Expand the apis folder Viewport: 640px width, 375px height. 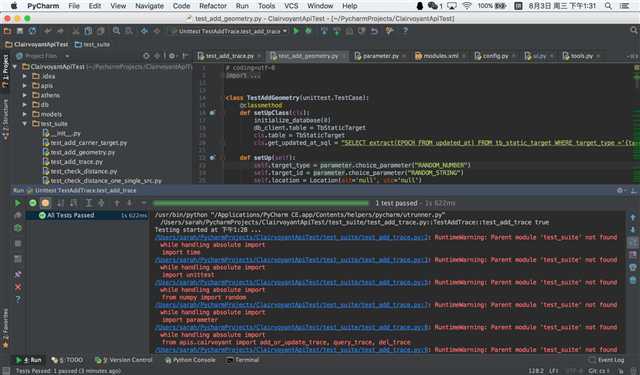point(25,86)
